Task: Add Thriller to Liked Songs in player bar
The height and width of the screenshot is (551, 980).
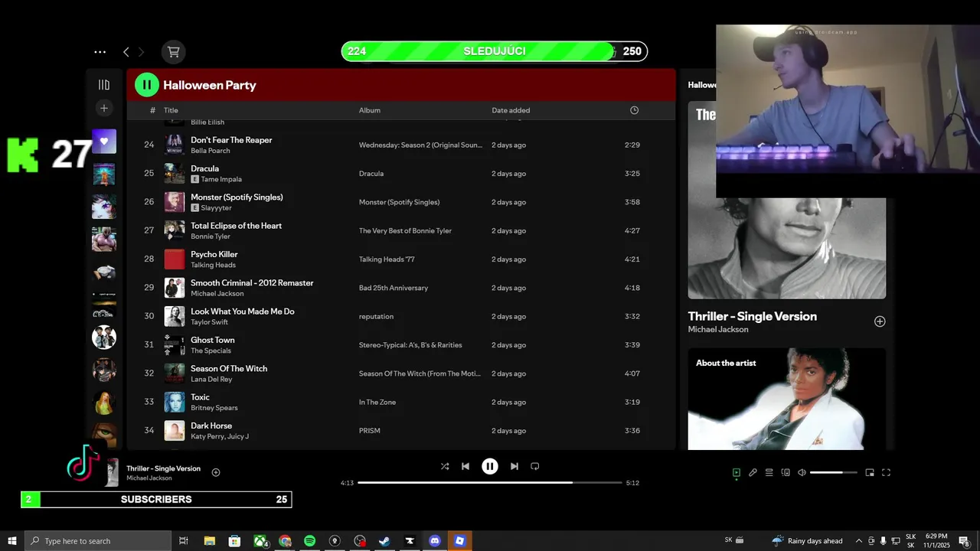Action: [216, 473]
